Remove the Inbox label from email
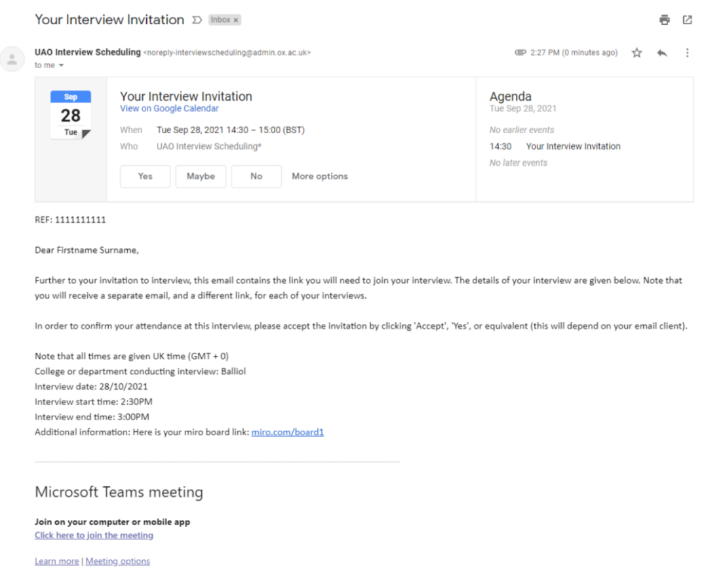 236,20
